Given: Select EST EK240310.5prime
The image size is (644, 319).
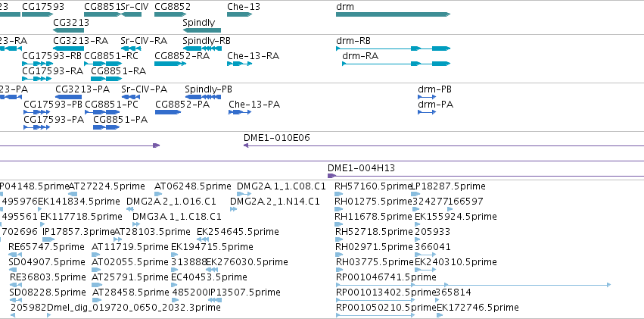Looking at the screenshot, I should pos(456,262).
